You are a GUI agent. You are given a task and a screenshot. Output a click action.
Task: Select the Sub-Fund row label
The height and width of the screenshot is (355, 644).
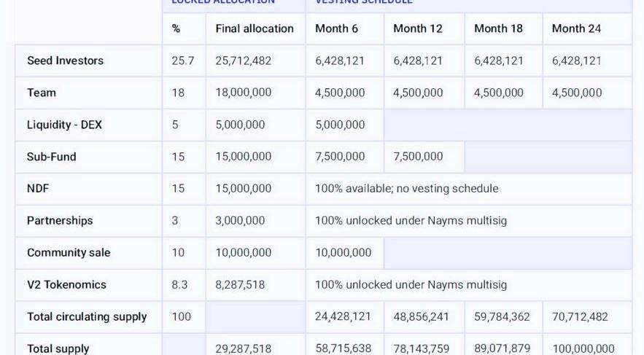point(51,156)
